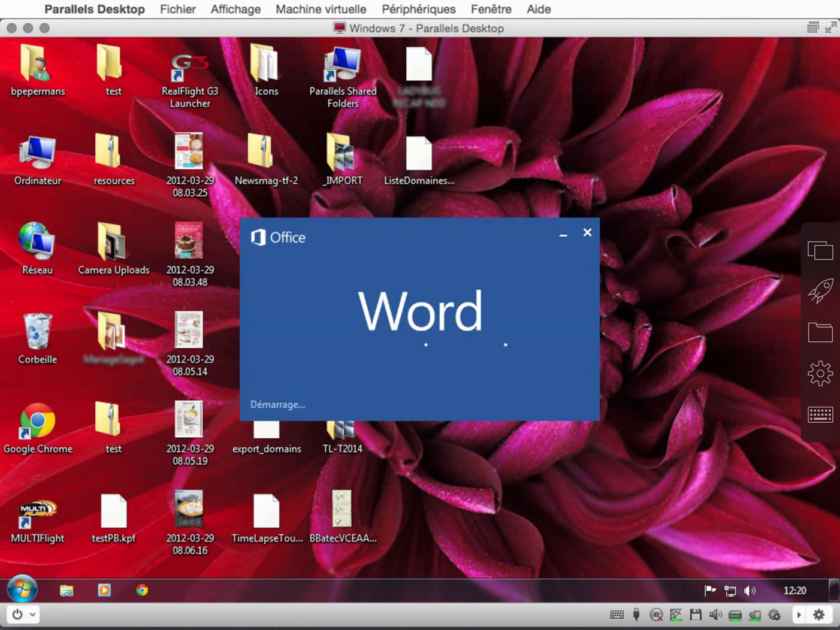Open the Fenêtre menu
This screenshot has width=840, height=630.
pyautogui.click(x=491, y=9)
